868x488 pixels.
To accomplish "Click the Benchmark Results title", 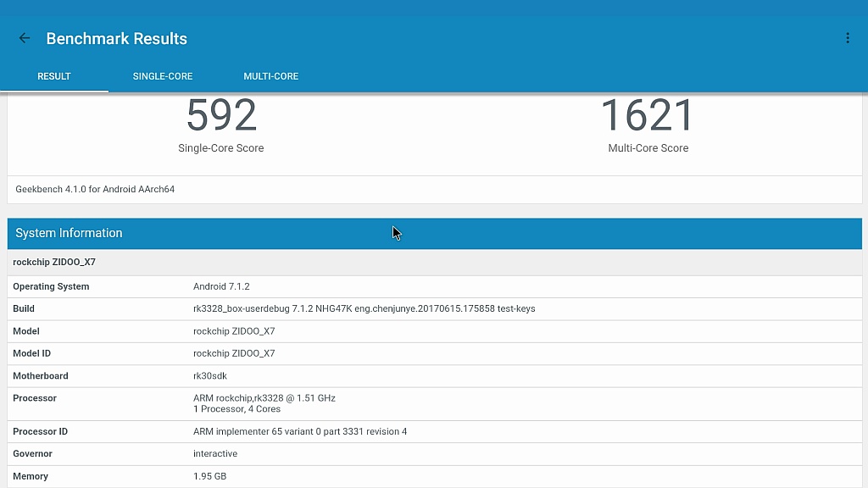I will (x=117, y=39).
